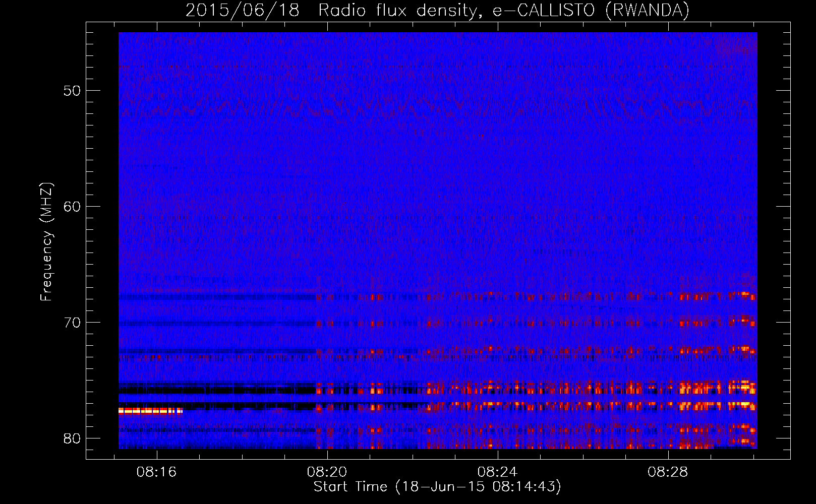Viewport: 816px width, 504px height.
Task: Click the bright white-yellow burst near 78 MHz
Action: point(150,411)
